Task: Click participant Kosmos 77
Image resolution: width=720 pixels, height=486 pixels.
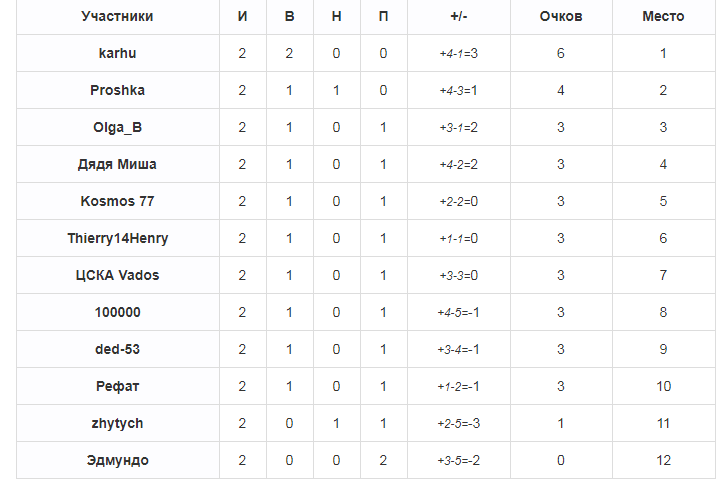Action: 118,201
